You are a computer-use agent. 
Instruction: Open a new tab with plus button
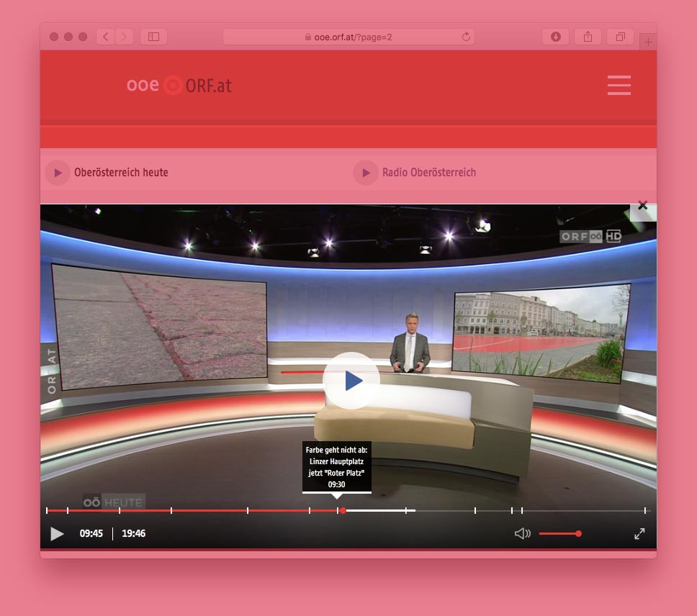648,42
